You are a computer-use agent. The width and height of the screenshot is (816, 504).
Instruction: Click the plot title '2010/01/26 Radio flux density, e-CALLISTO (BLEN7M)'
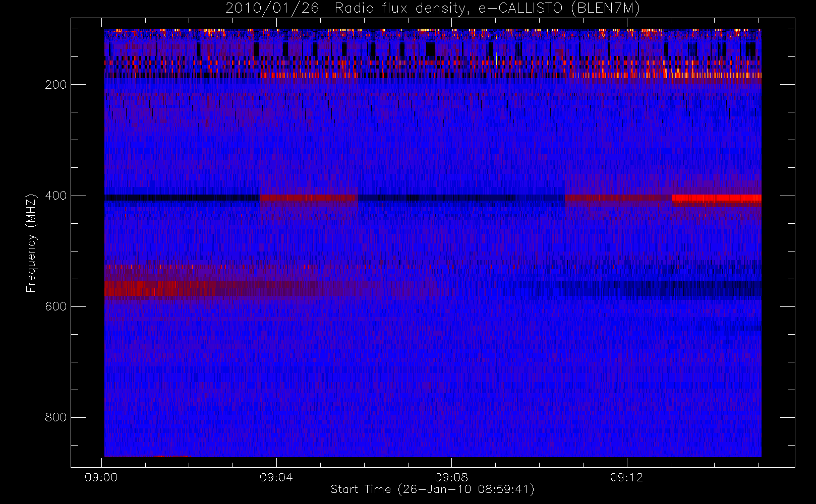[432, 9]
